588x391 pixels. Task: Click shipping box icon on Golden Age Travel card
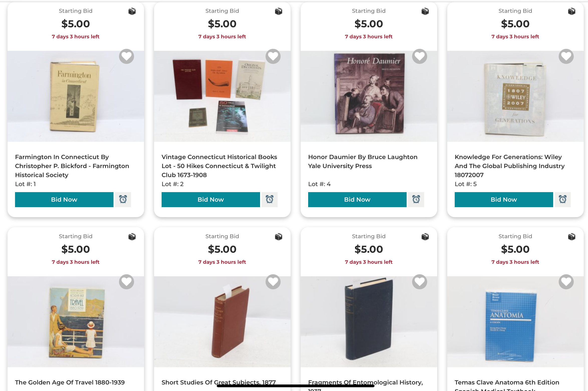(132, 237)
